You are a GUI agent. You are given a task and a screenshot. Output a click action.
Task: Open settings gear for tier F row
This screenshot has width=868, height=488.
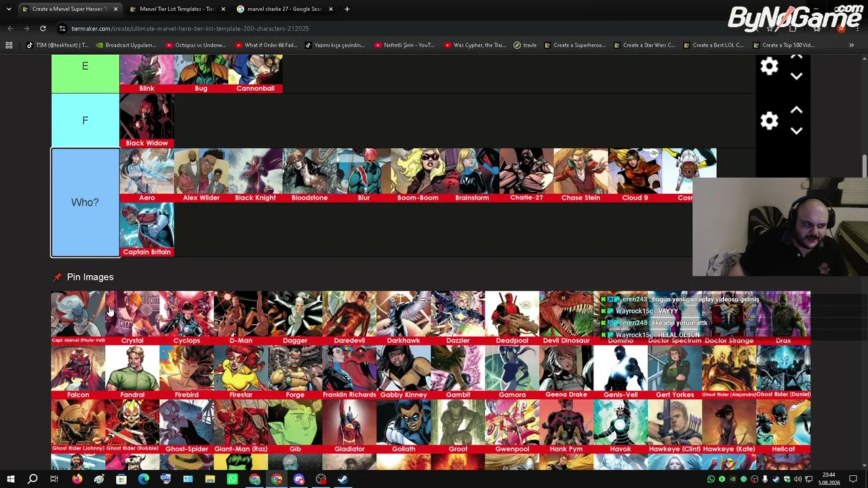click(x=769, y=121)
